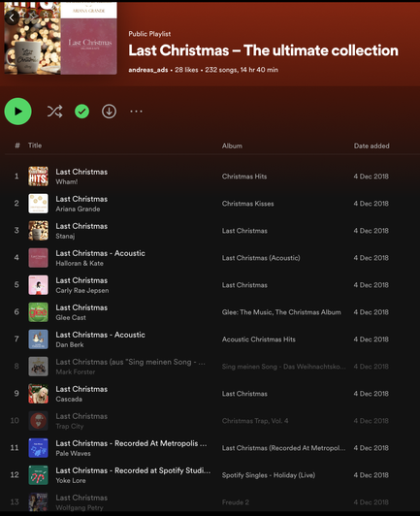
Task: Click Mark Forster track cover art
Action: 38,367
